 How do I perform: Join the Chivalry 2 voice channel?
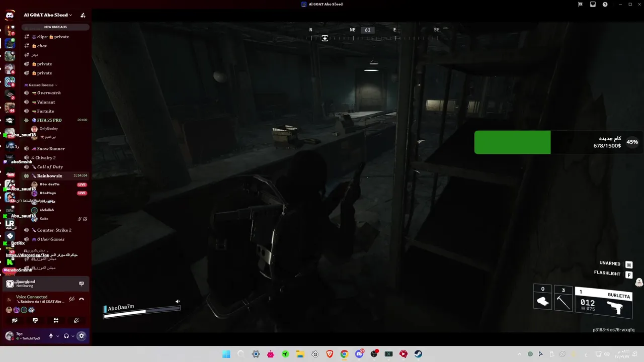point(55,158)
